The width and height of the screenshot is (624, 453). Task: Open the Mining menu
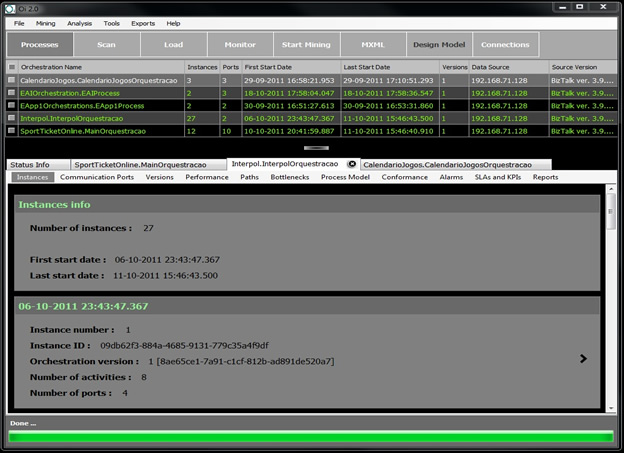coord(46,22)
